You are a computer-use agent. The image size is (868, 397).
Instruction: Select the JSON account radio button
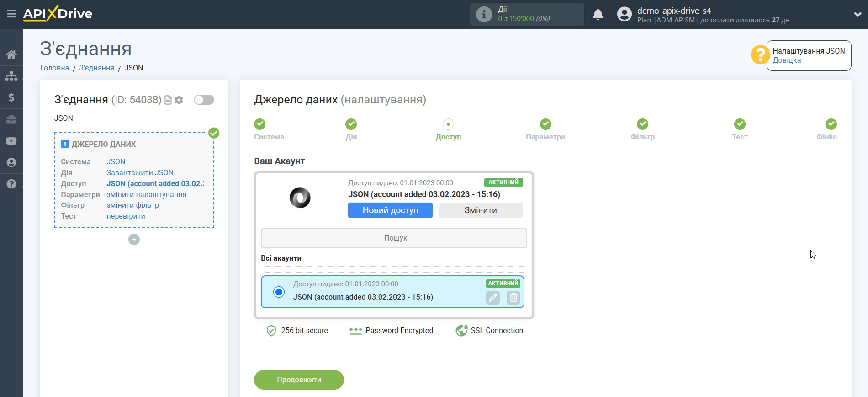[279, 292]
